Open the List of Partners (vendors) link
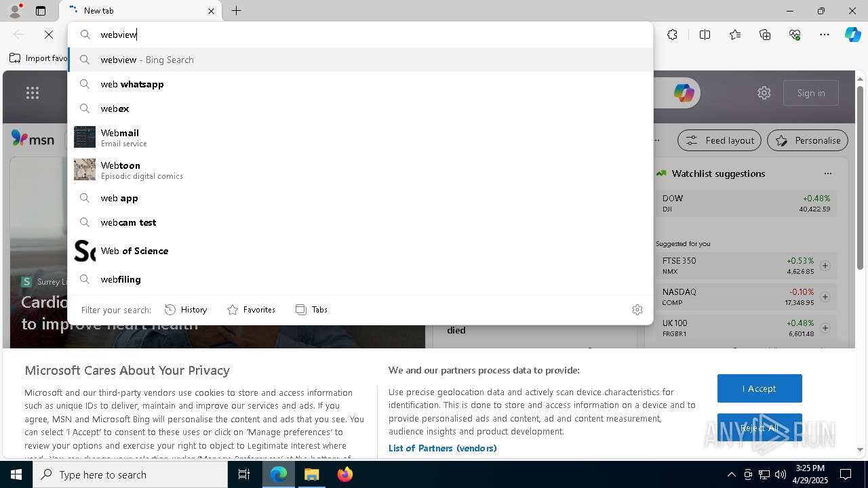The width and height of the screenshot is (868, 488). (443, 448)
